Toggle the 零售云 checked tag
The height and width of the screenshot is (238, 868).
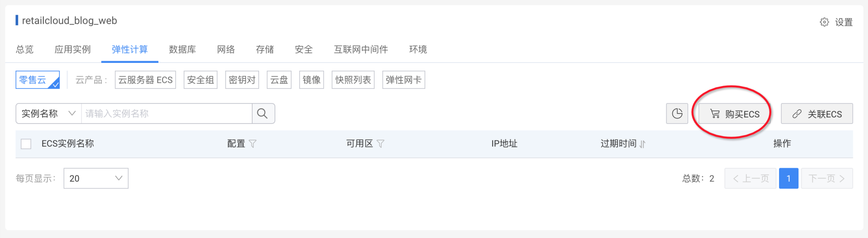coord(37,80)
